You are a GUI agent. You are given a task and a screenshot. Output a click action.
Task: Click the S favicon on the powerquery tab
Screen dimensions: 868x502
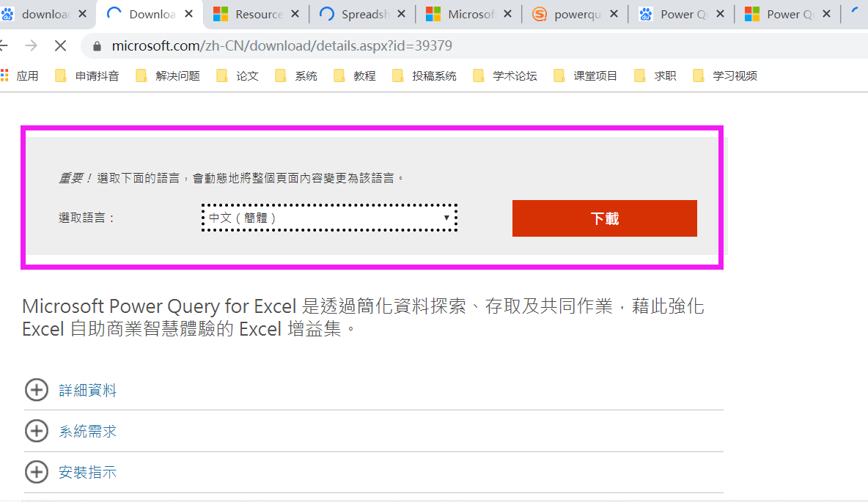point(539,12)
